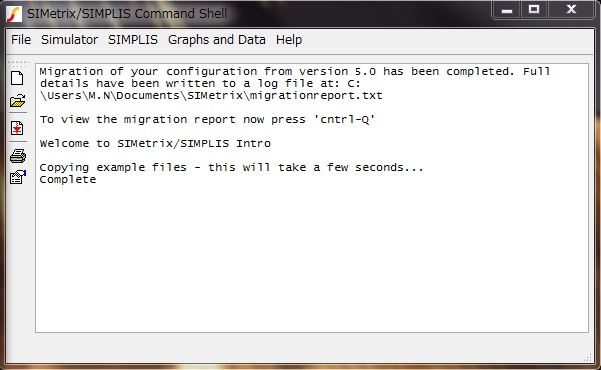Image resolution: width=601 pixels, height=370 pixels.
Task: Click the 'Complete' line in the message log
Action: (x=68, y=179)
